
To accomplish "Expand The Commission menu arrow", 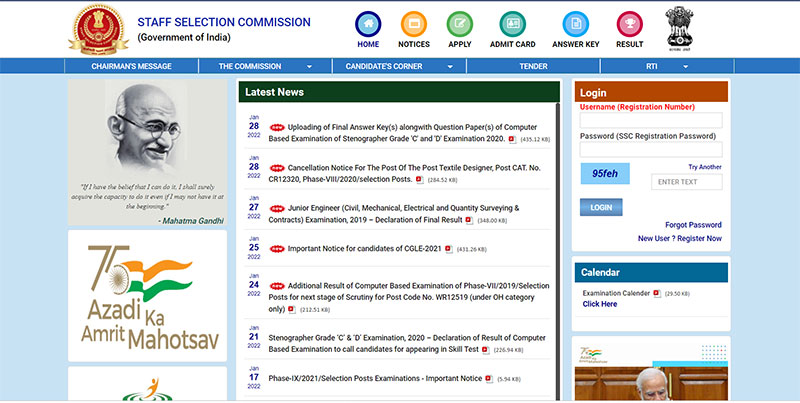I will coord(309,67).
